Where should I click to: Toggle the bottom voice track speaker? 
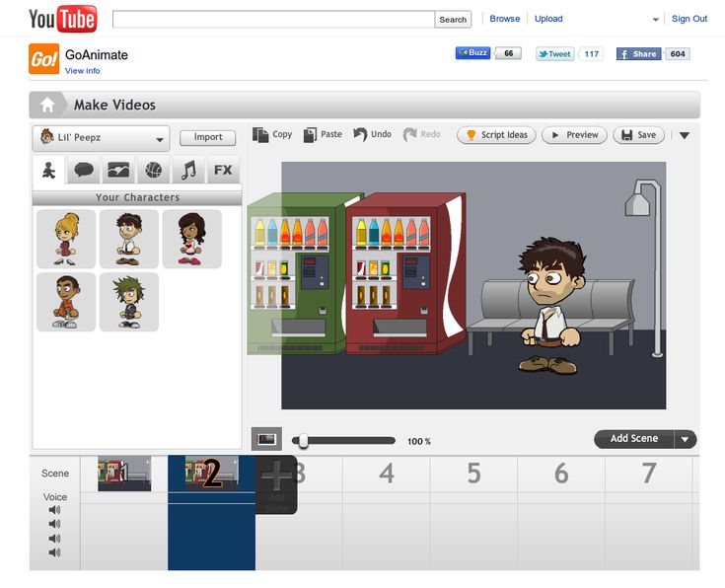(54, 552)
